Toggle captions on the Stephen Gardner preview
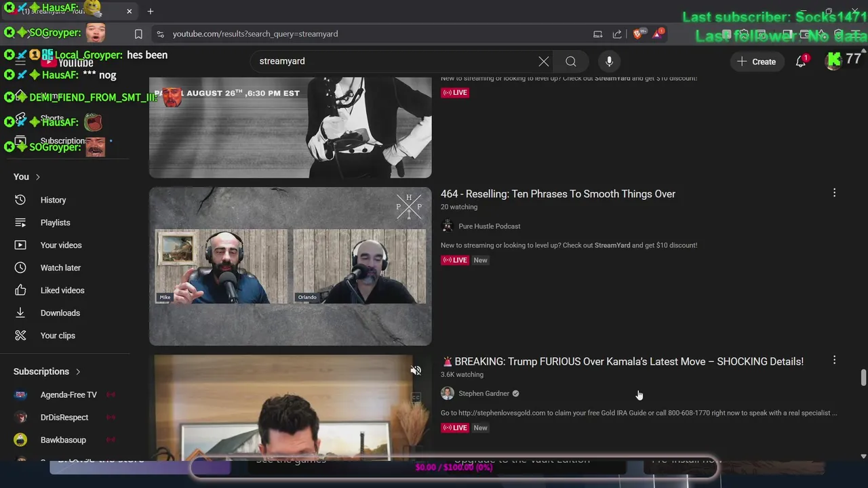The width and height of the screenshot is (868, 488). [416, 397]
